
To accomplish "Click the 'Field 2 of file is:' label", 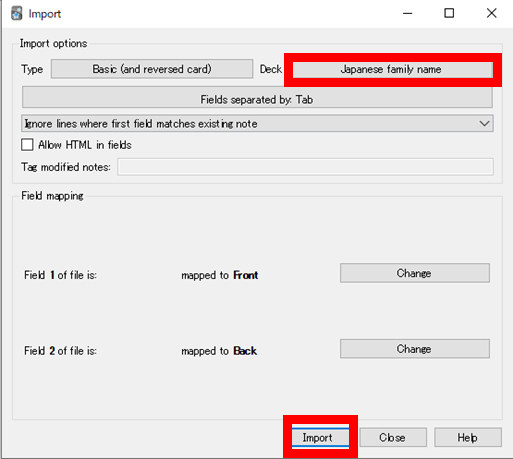I will click(x=60, y=351).
